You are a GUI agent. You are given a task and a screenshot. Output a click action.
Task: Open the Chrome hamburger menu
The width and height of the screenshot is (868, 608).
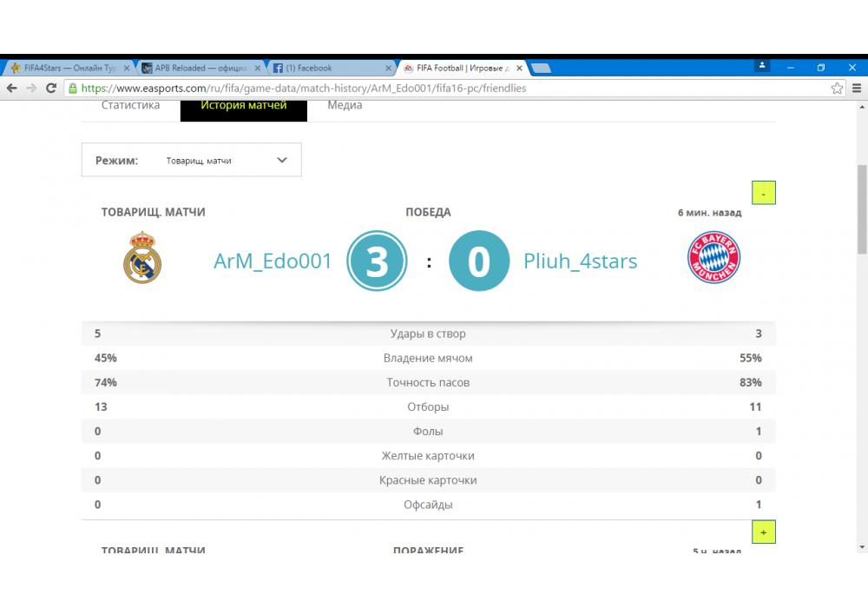pos(856,88)
